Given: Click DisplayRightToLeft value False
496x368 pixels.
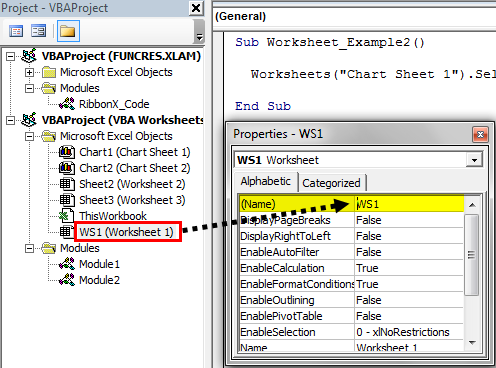Looking at the screenshot, I should click(x=409, y=236).
